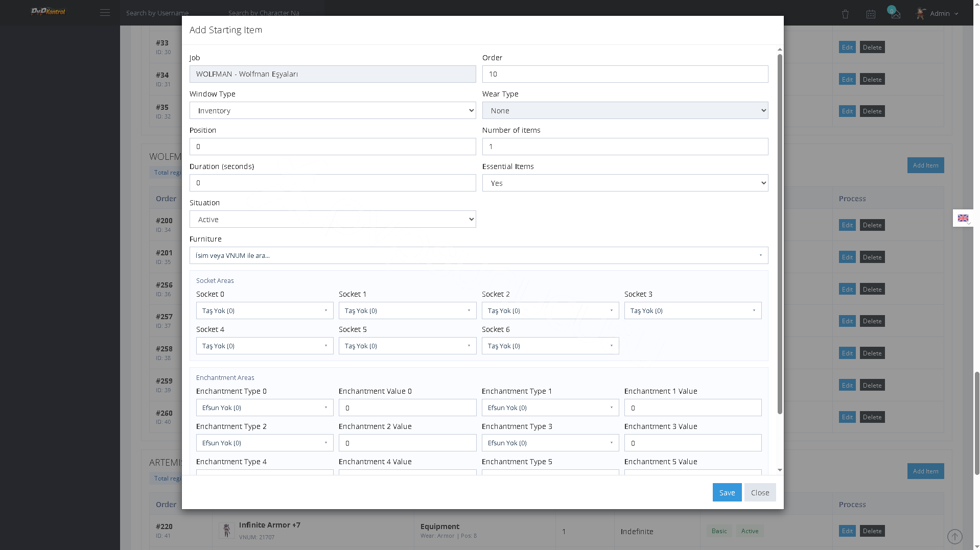Screen dimensions: 980x550
Task: Open the Enchantment Type 2 dropdown
Action: coord(265,443)
